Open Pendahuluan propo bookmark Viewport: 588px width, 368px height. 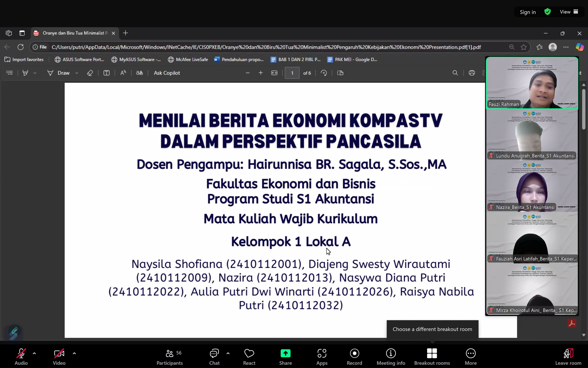tap(239, 59)
